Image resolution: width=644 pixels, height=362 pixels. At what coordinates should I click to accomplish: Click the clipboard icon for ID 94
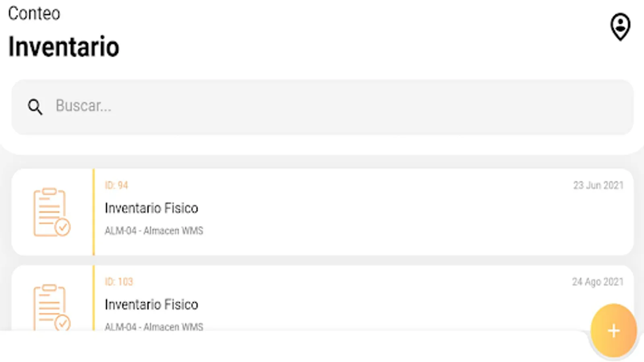pyautogui.click(x=52, y=212)
